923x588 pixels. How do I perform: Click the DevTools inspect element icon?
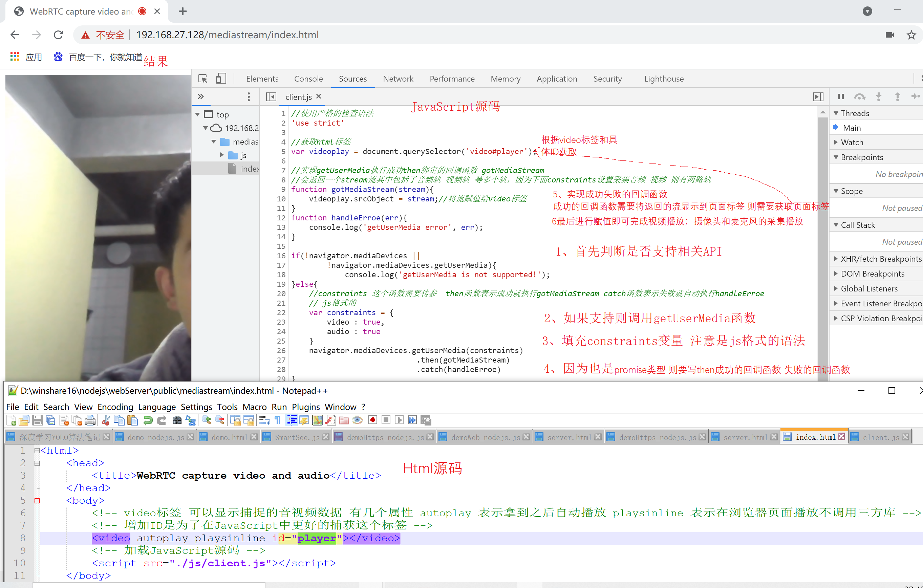pos(203,79)
